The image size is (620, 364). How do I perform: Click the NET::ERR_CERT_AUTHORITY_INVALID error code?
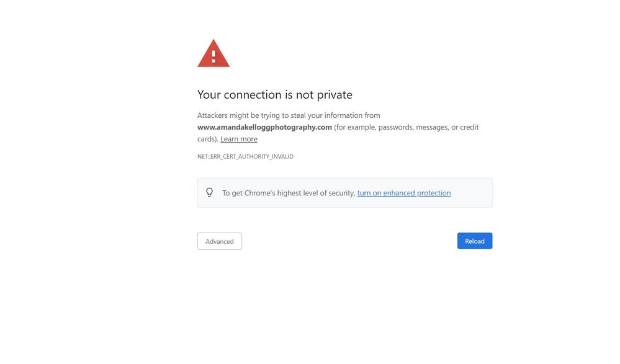[245, 157]
